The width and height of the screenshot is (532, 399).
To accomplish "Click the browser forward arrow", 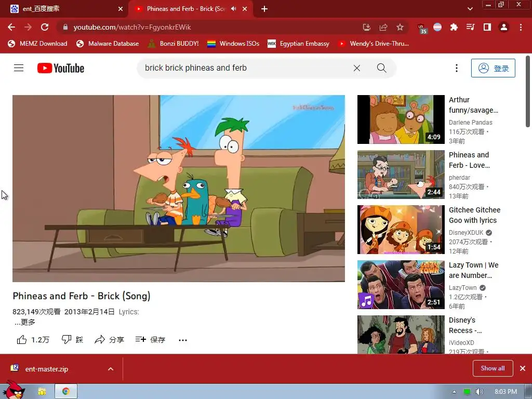I will click(28, 27).
